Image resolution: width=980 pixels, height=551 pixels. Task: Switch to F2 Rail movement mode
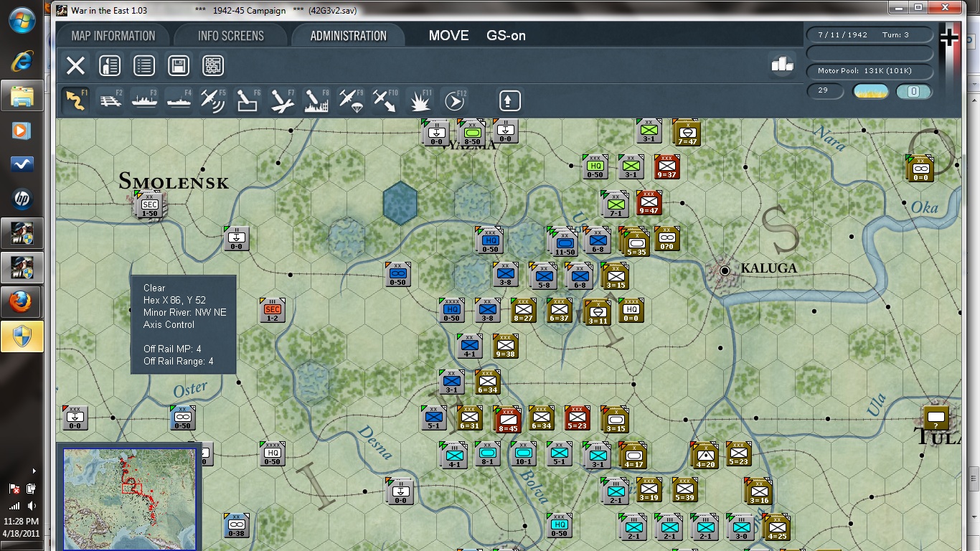coord(110,100)
